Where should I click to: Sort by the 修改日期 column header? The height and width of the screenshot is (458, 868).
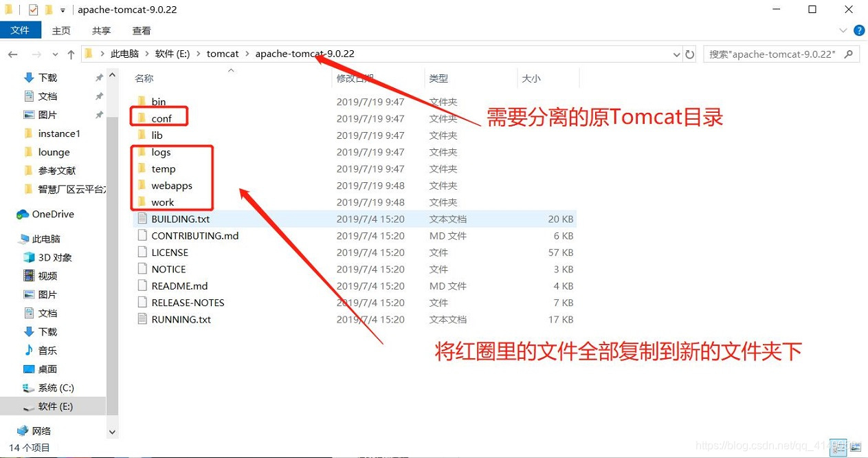[x=355, y=78]
